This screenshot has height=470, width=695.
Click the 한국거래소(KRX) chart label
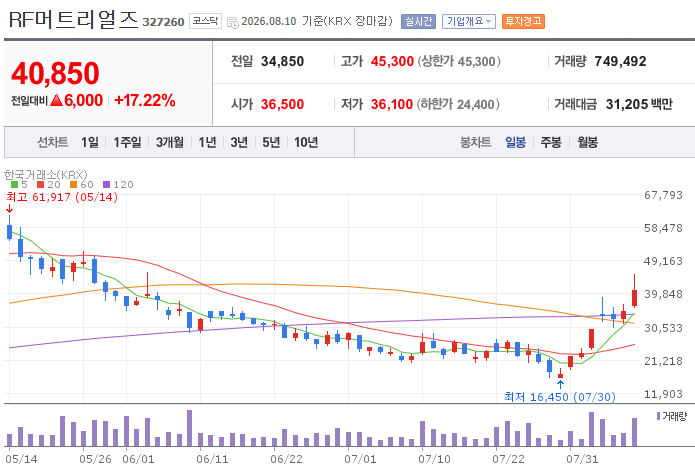pos(46,175)
